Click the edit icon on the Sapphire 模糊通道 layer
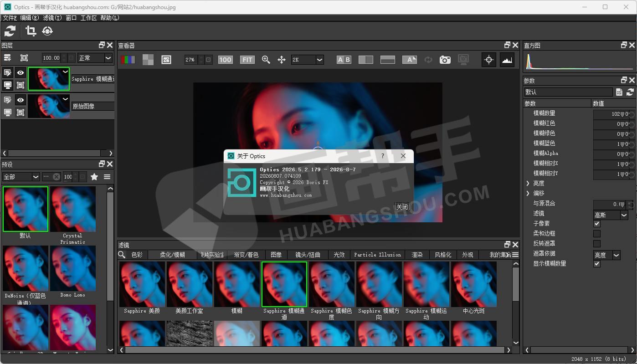The width and height of the screenshot is (637, 364). click(x=8, y=72)
